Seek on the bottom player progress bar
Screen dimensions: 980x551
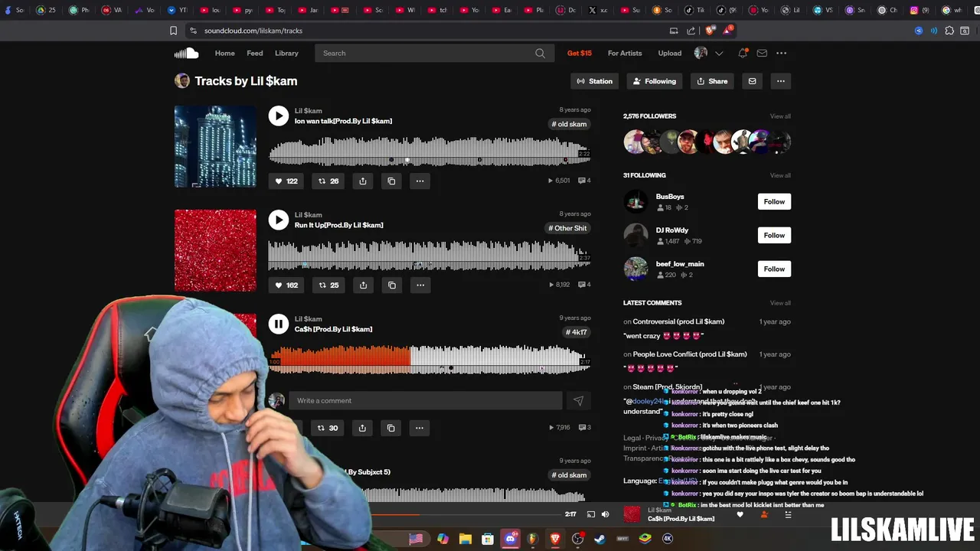465,514
